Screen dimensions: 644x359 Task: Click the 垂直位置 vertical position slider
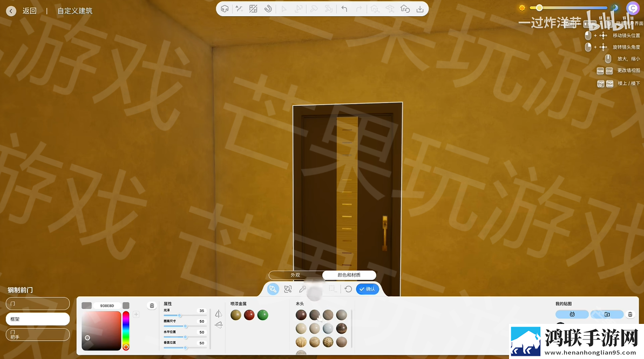(185, 348)
